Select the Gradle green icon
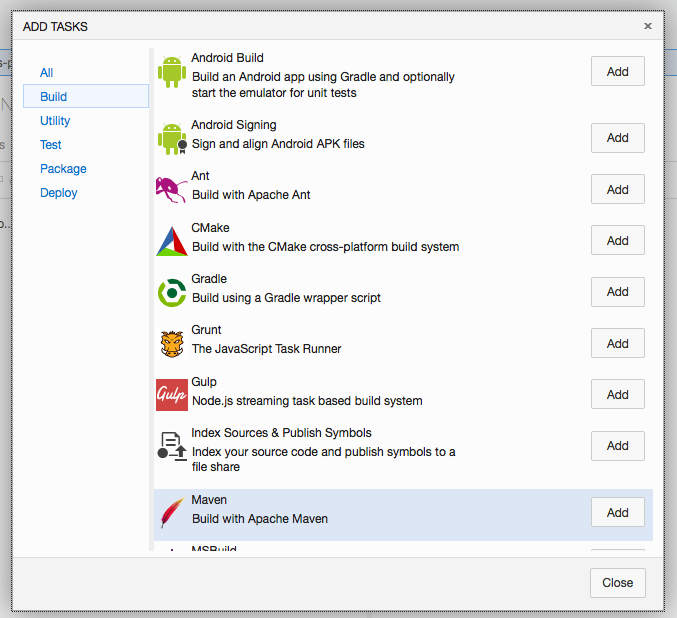Viewport: 677px width, 618px height. click(x=172, y=292)
